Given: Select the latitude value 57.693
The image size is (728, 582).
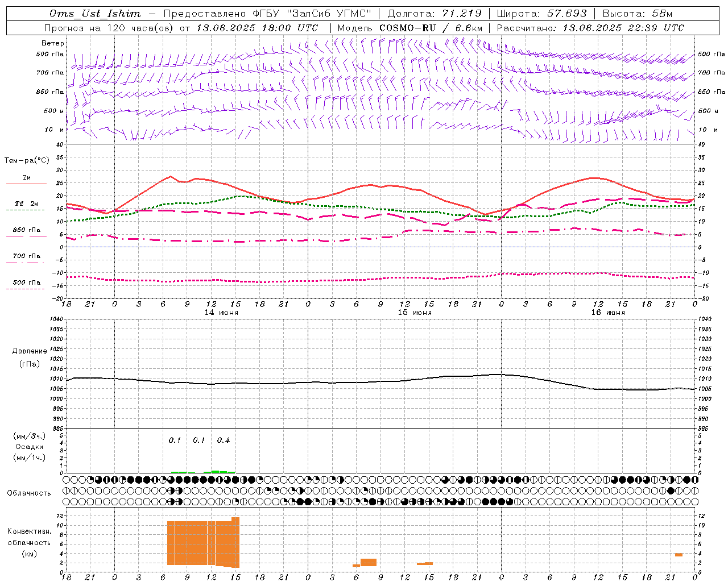Looking at the screenshot, I should 566,14.
